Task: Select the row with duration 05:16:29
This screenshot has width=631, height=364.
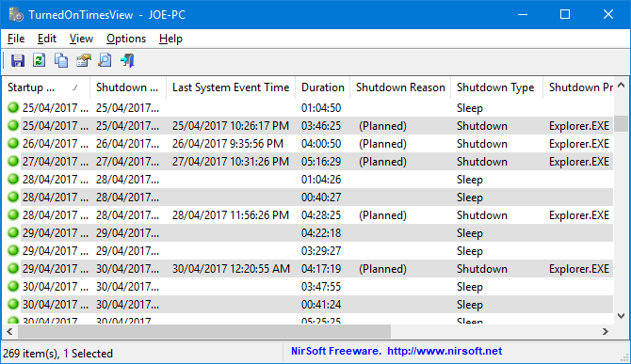Action: tap(308, 162)
